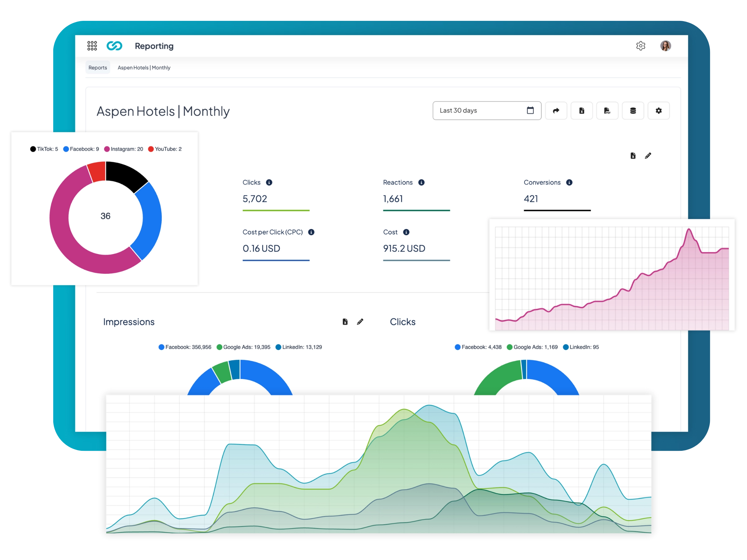This screenshot has height=560, width=747.
Task: Open the share report icon
Action: [556, 110]
